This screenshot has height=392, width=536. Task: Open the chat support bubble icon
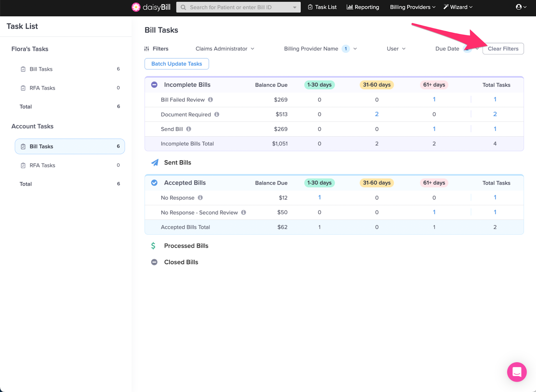(517, 372)
